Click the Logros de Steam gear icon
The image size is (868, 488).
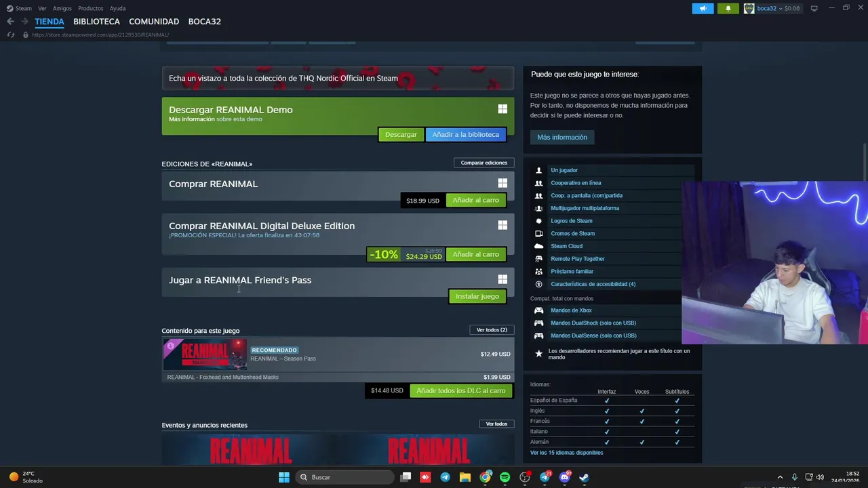pos(538,221)
